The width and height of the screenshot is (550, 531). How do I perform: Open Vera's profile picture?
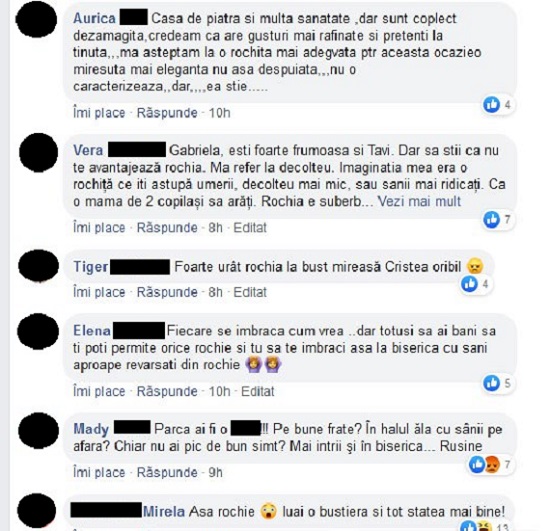pos(38,152)
